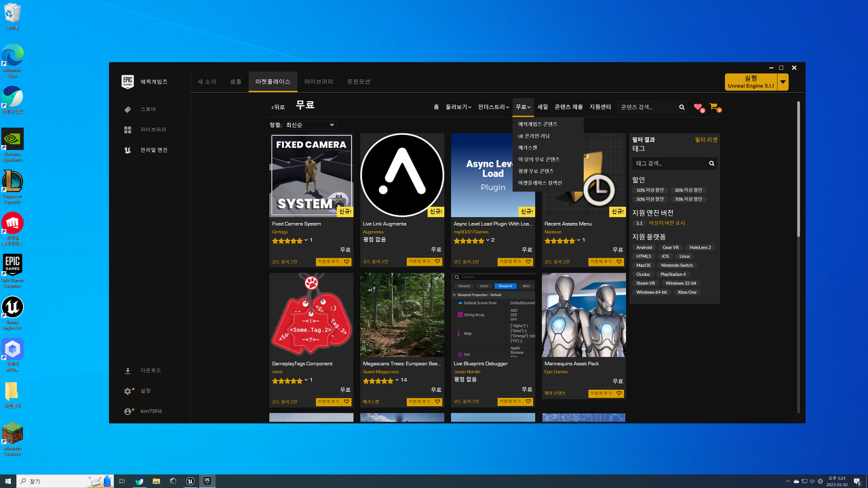Image resolution: width=868 pixels, height=488 pixels.
Task: Toggle the 5.1 engine version filter
Action: point(639,223)
